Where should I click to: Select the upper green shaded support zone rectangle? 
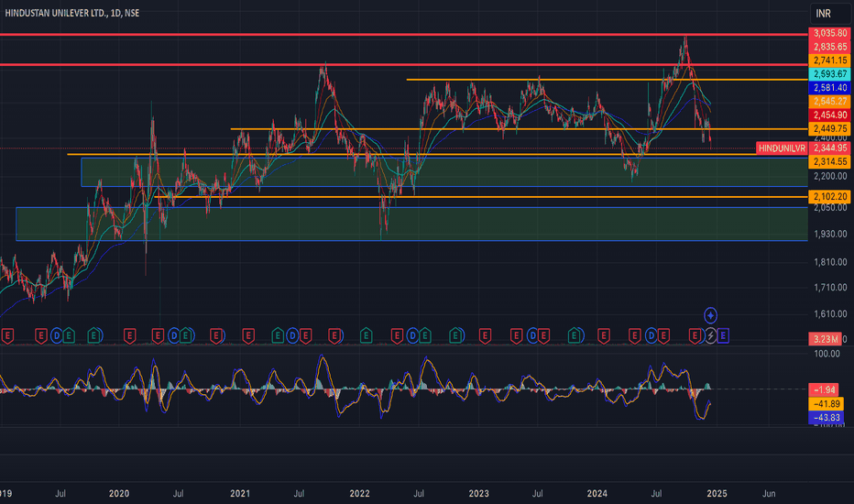coord(444,172)
